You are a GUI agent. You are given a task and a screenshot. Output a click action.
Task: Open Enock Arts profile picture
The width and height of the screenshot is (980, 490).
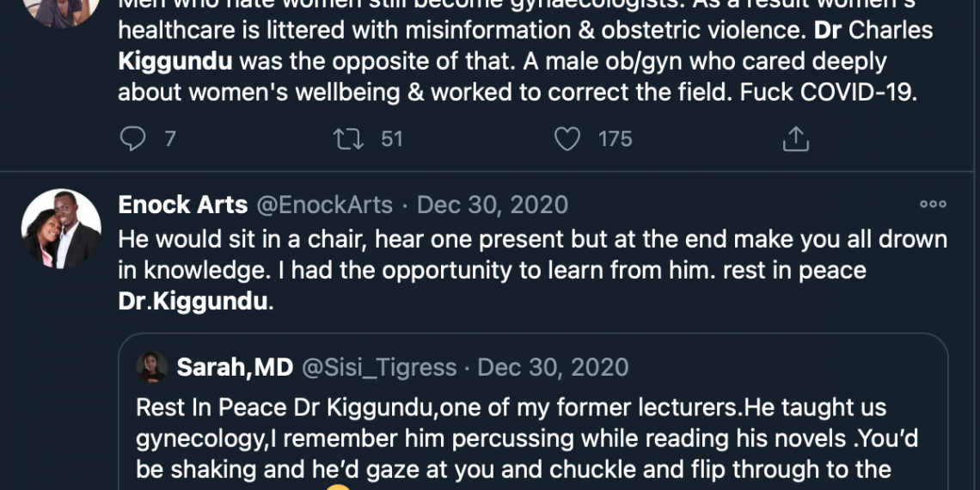point(61,229)
